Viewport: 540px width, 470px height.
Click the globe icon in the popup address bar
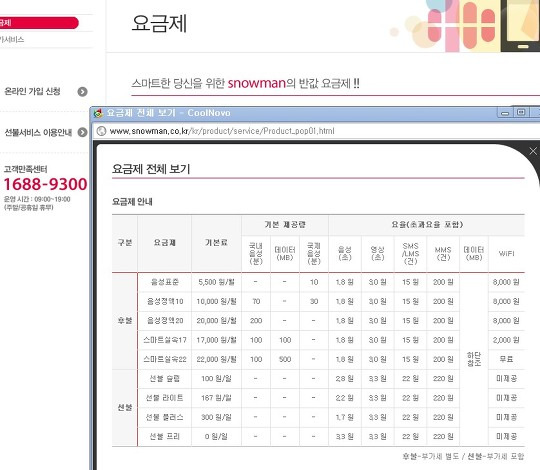(101, 131)
